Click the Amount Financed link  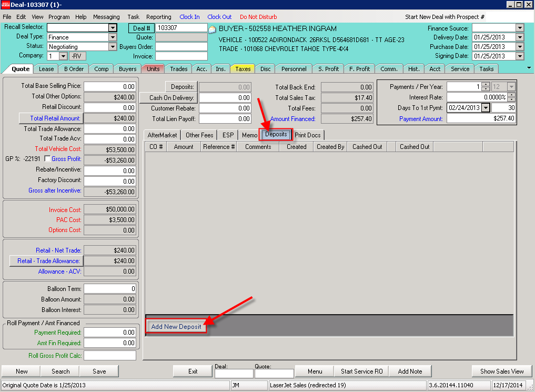click(x=292, y=119)
